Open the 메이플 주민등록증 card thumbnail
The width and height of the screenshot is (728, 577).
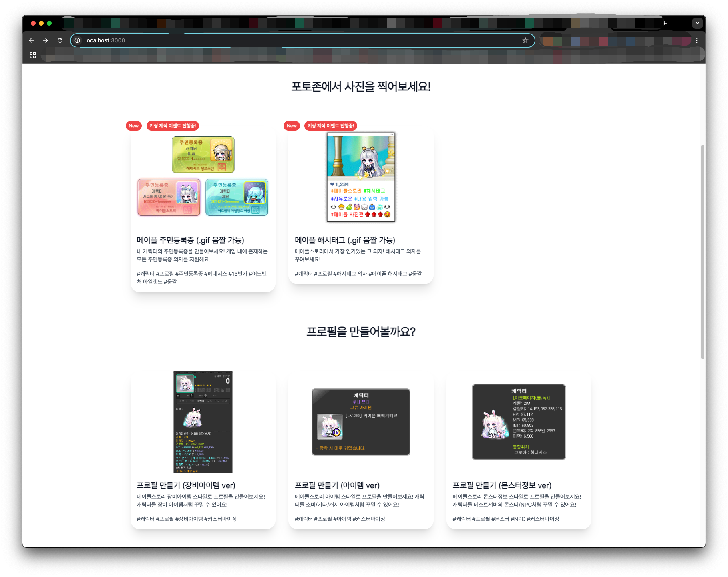[203, 176]
